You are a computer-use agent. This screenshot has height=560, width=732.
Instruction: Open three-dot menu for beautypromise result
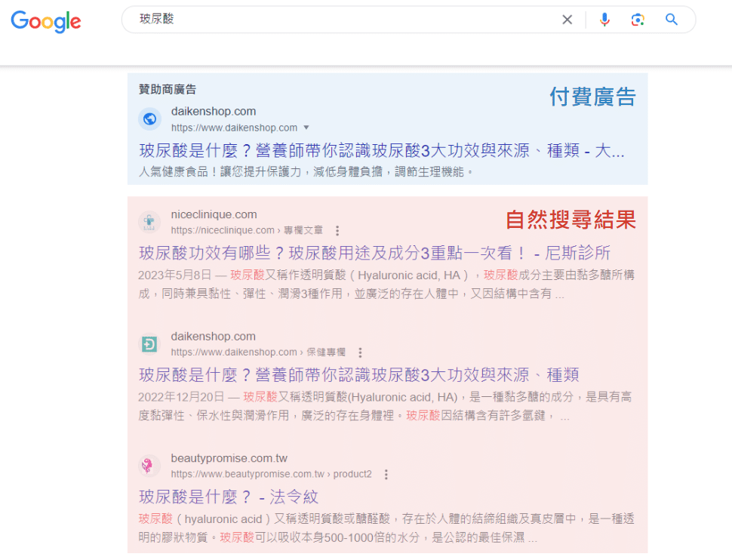(x=386, y=475)
